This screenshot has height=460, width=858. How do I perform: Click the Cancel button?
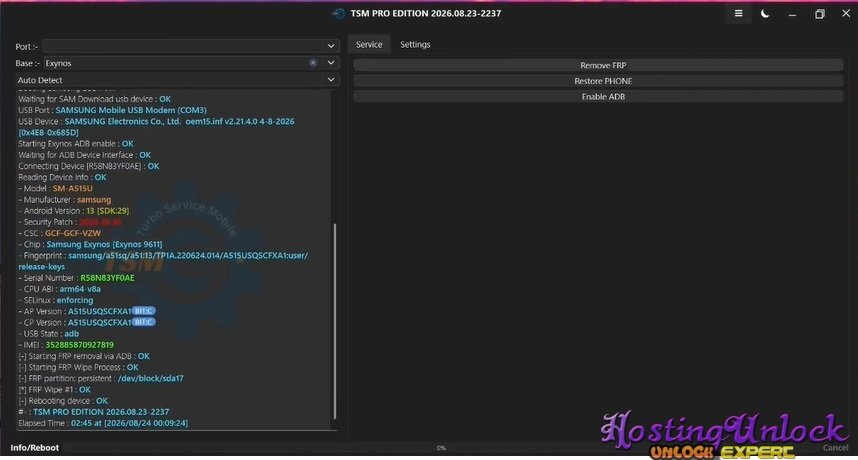pyautogui.click(x=835, y=447)
